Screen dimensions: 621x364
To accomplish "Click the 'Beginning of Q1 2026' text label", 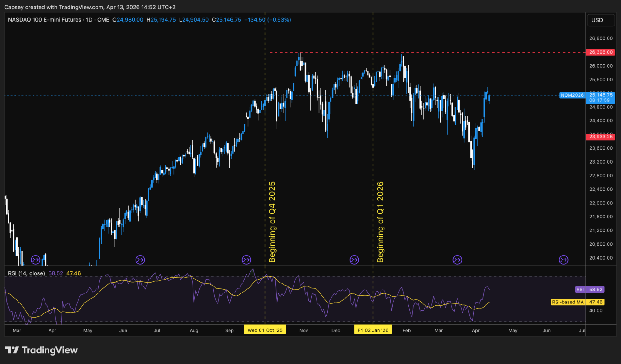I will coord(381,221).
